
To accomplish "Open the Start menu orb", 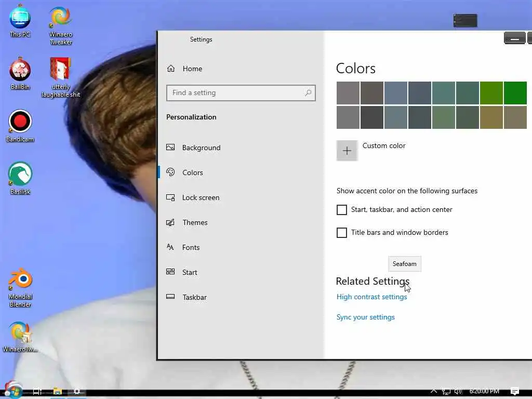I will point(13,390).
